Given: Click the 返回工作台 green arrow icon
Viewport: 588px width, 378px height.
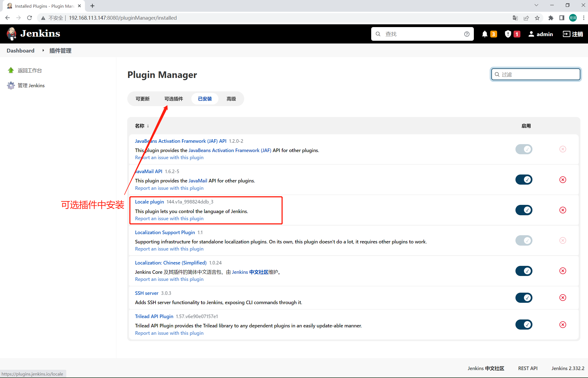Looking at the screenshot, I should click(x=11, y=70).
